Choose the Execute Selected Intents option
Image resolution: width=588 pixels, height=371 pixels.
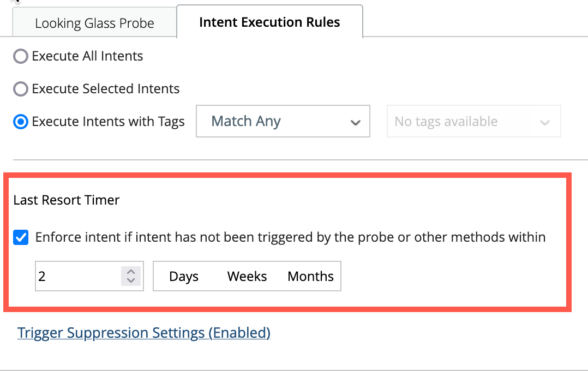tap(20, 89)
